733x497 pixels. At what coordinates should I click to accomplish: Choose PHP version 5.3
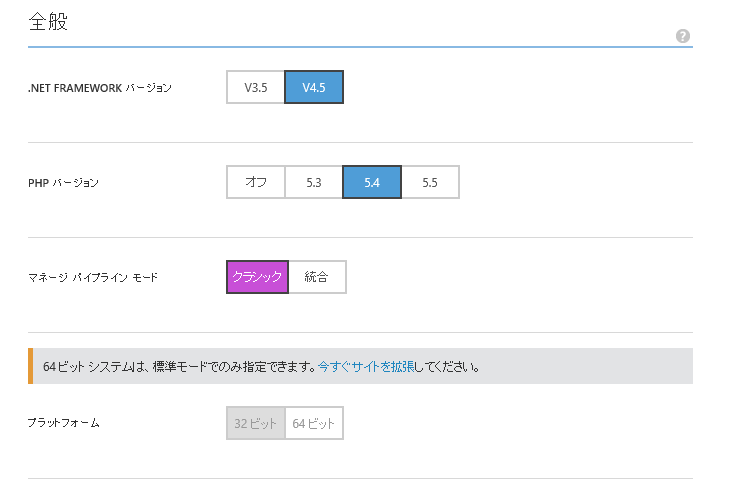coord(314,182)
